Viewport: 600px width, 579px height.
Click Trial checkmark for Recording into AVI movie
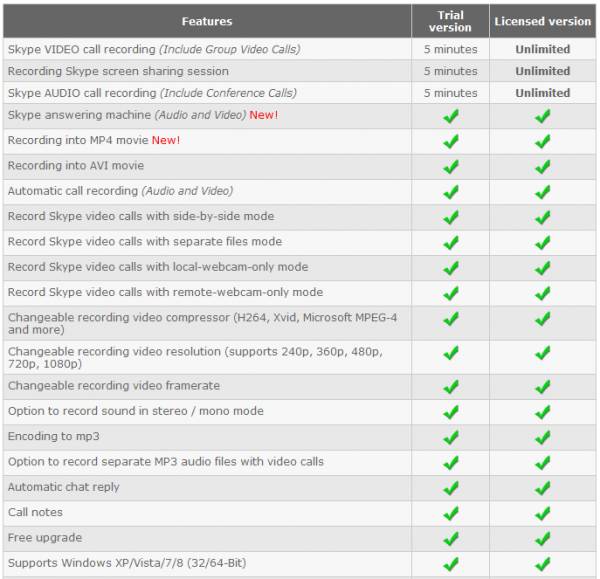click(451, 166)
